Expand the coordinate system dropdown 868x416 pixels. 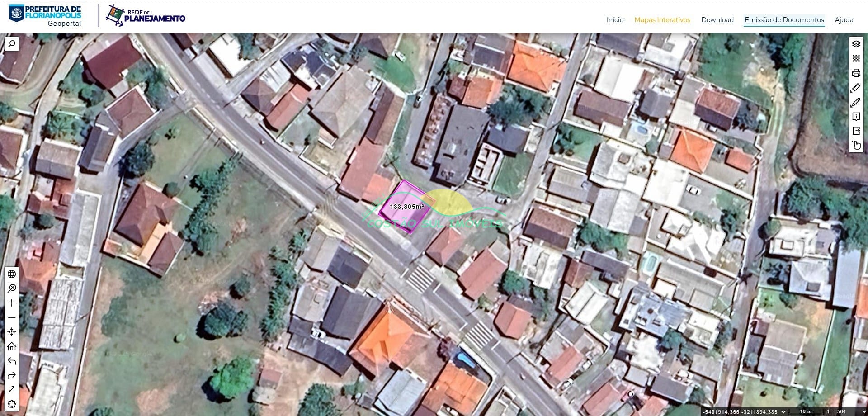point(783,411)
